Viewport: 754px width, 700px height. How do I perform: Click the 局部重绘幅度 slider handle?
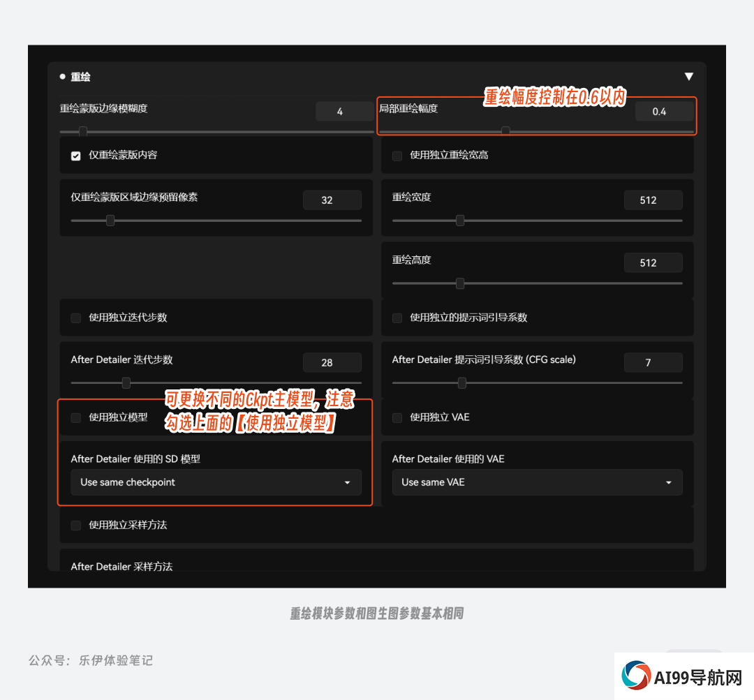(x=505, y=131)
